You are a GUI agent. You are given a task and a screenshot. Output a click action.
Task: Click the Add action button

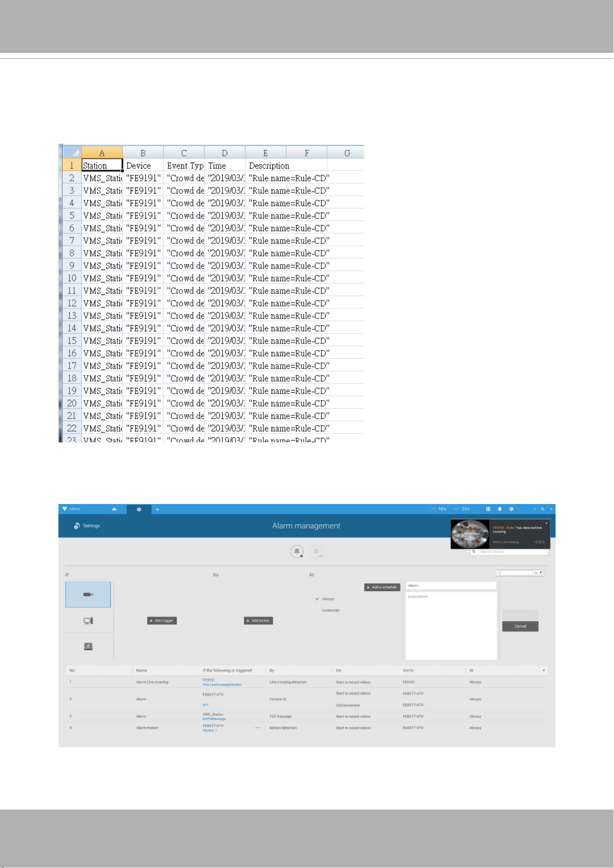click(258, 620)
